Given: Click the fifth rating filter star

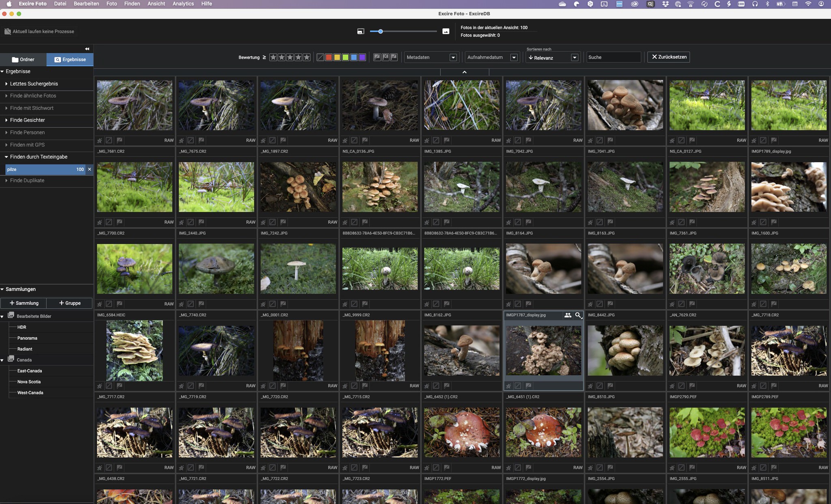Looking at the screenshot, I should pos(306,57).
